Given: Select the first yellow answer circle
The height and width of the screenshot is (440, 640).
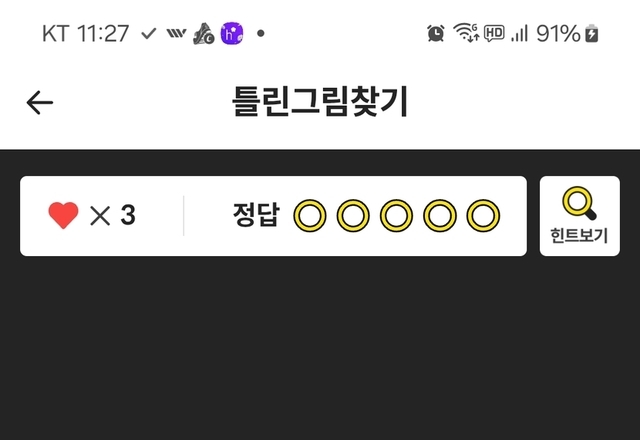Looking at the screenshot, I should coord(310,216).
